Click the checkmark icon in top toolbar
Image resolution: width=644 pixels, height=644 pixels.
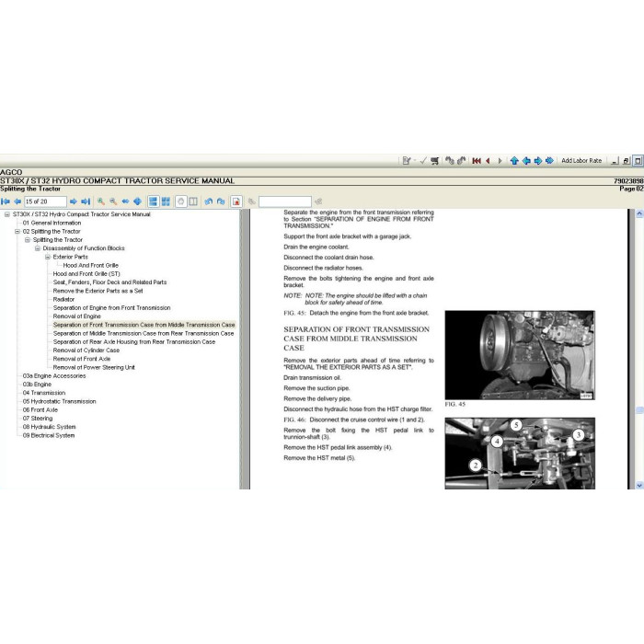[x=423, y=161]
